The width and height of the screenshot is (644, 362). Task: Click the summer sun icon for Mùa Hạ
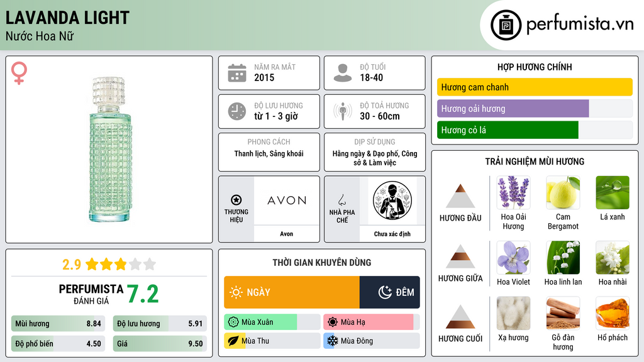click(x=333, y=322)
